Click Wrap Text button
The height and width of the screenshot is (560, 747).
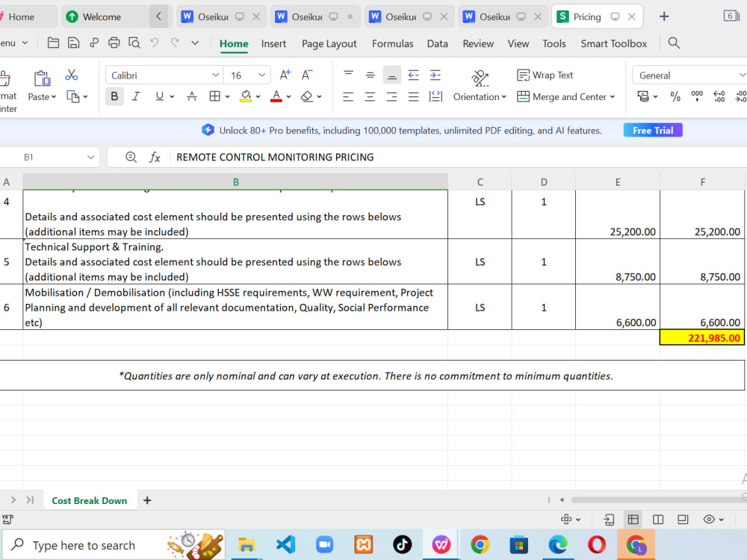pyautogui.click(x=545, y=75)
